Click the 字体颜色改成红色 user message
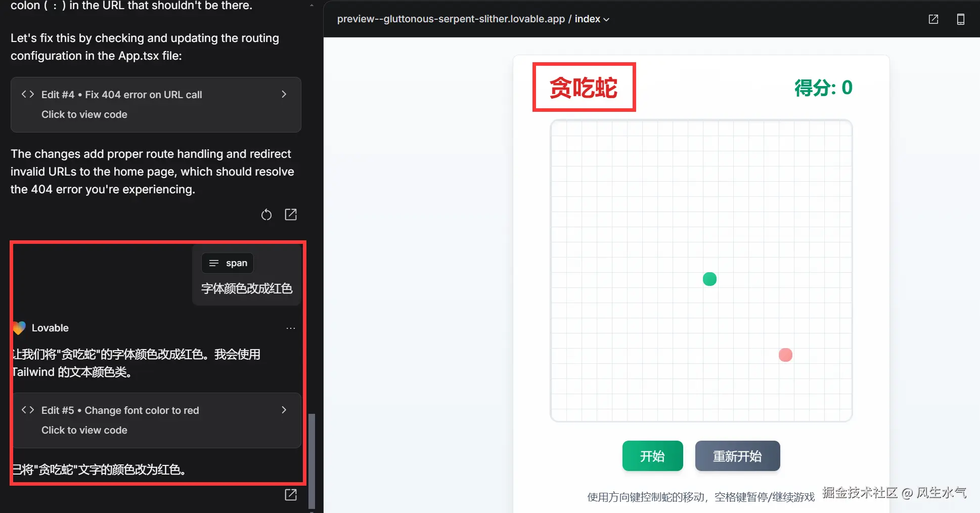 click(247, 288)
